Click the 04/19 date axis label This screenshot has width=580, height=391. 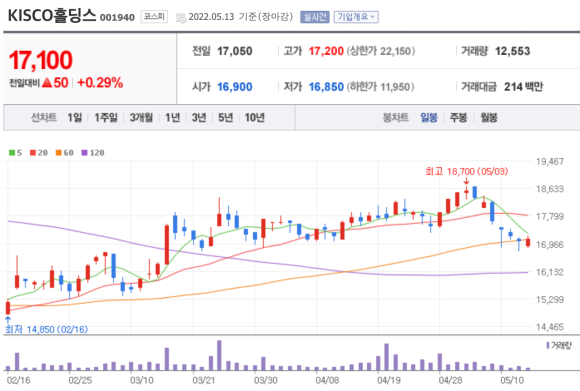point(389,380)
